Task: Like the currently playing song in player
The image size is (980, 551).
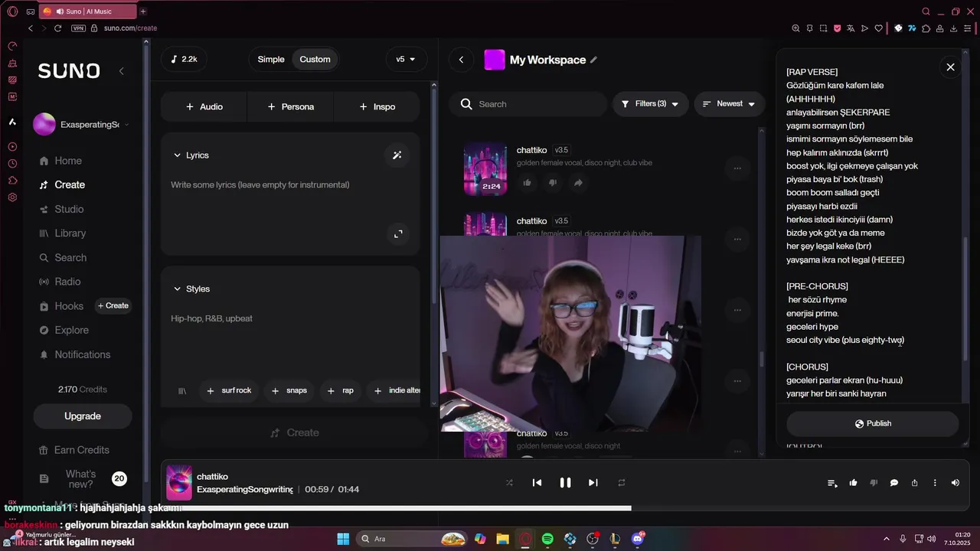Action: [x=853, y=483]
